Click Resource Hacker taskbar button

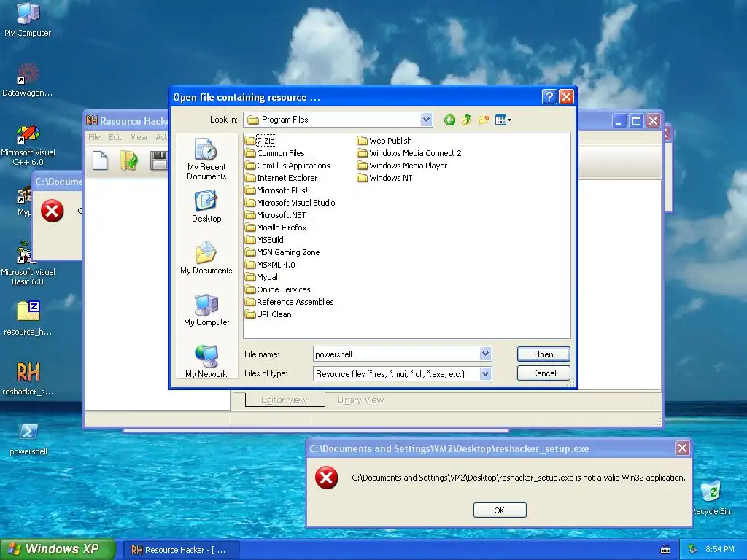point(182,550)
